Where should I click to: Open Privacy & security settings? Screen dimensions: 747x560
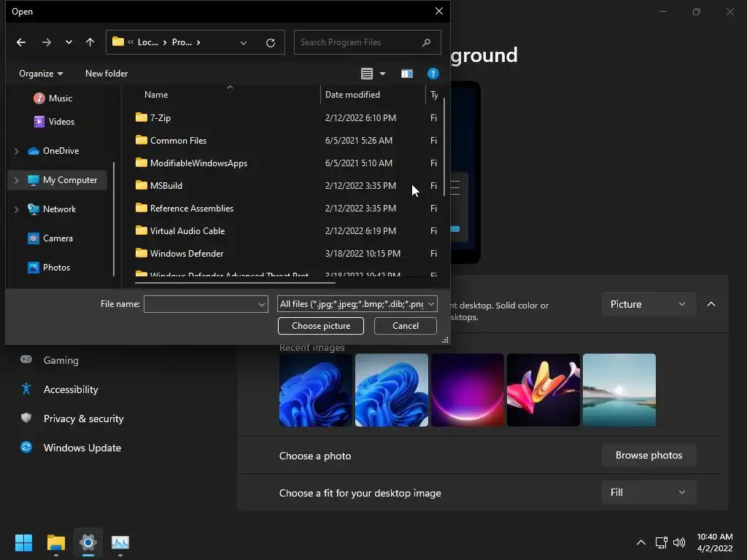83,419
